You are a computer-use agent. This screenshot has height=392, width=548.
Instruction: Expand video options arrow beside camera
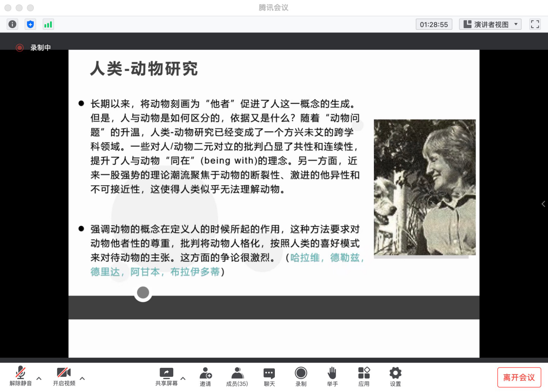(82, 379)
